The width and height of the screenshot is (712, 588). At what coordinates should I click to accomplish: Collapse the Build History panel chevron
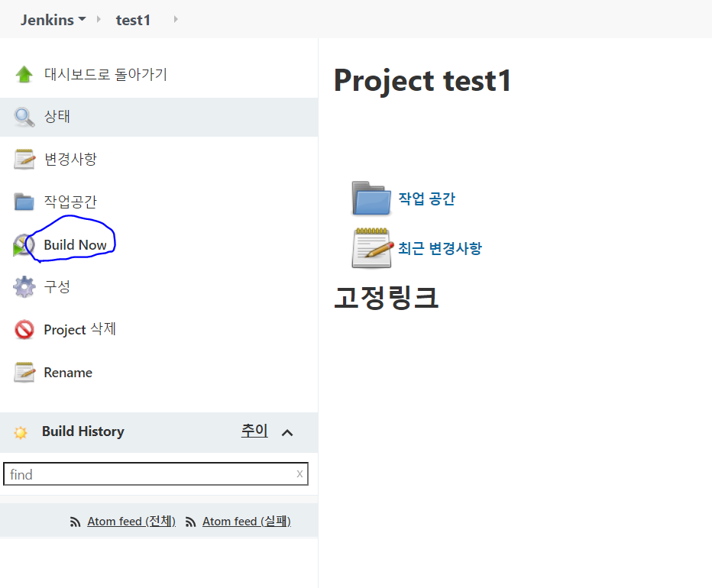point(287,433)
